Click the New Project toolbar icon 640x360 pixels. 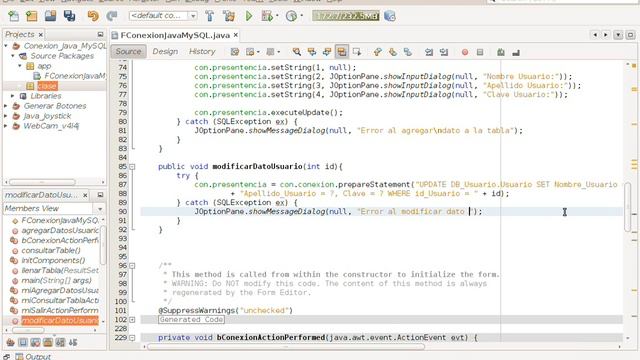point(31,16)
